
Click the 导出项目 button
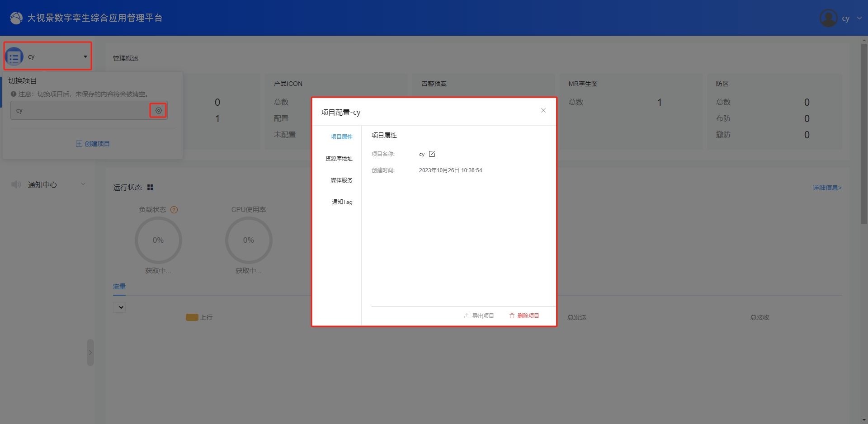point(479,316)
